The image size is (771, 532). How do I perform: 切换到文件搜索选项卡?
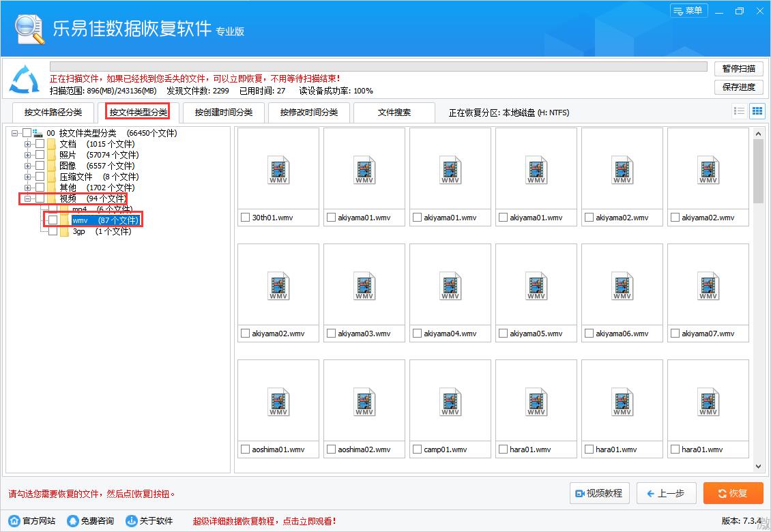click(x=394, y=112)
